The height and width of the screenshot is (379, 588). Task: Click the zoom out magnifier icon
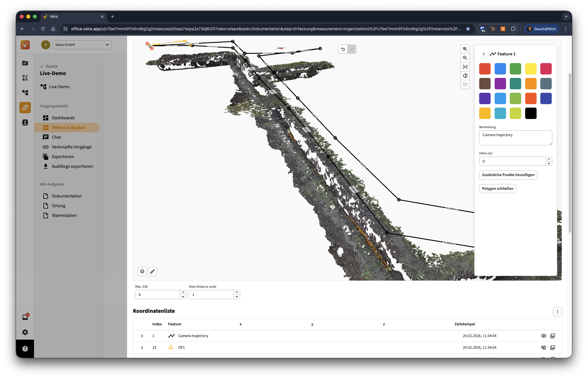pyautogui.click(x=465, y=58)
